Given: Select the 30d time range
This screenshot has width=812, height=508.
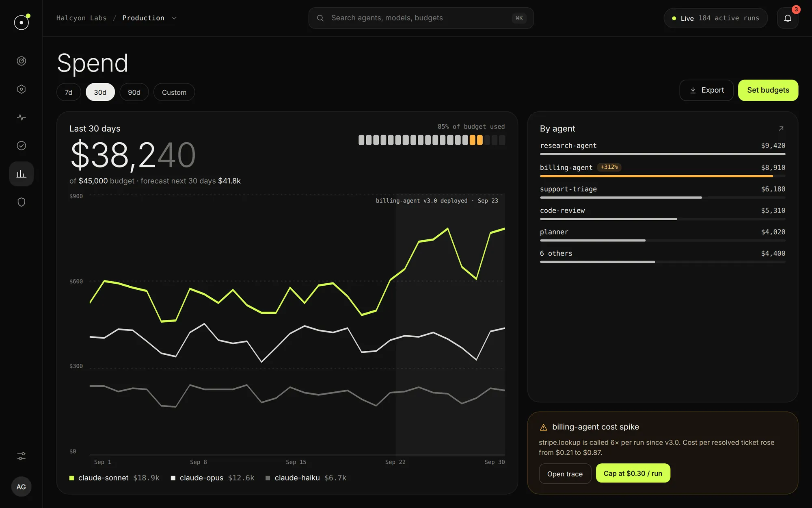Looking at the screenshot, I should point(100,92).
